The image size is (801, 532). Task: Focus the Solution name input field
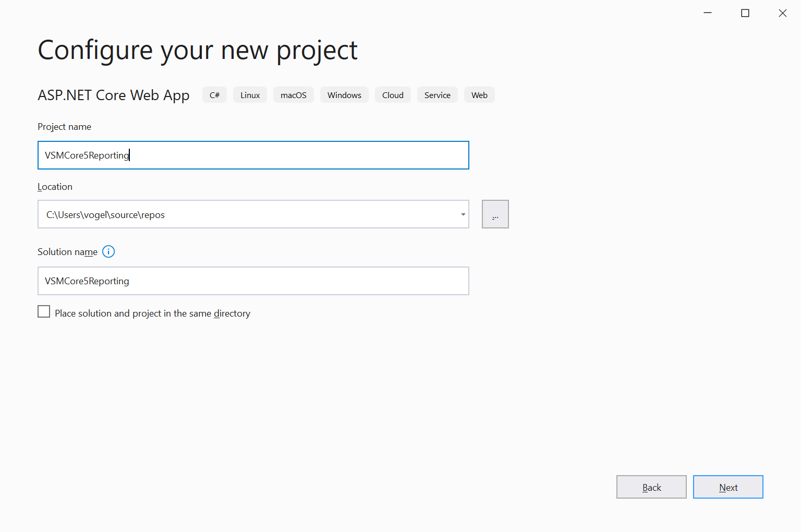pyautogui.click(x=253, y=281)
